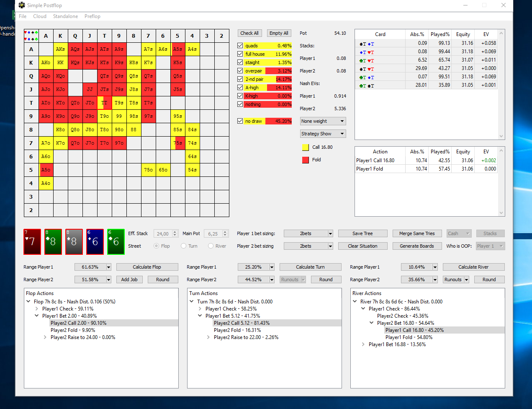The image size is (532, 409).
Task: Click the Simple Postflop app icon
Action: pyautogui.click(x=22, y=5)
